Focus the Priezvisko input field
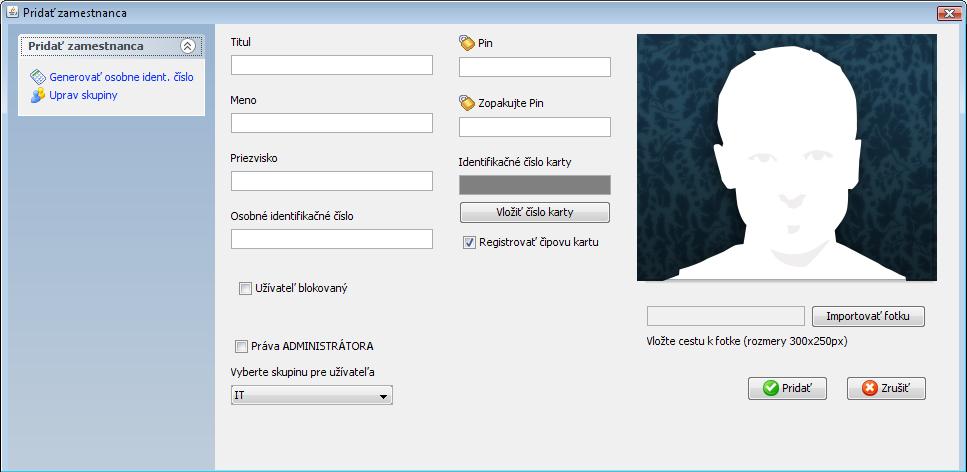 [332, 181]
